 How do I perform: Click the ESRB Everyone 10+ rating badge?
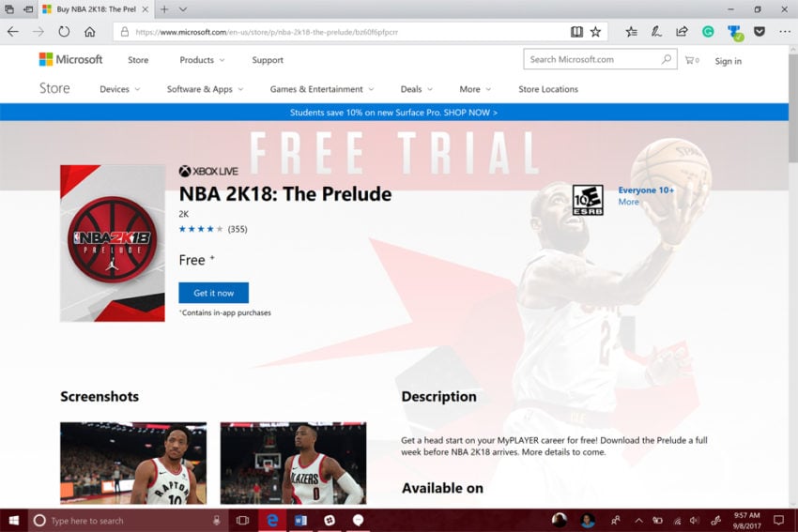click(588, 200)
